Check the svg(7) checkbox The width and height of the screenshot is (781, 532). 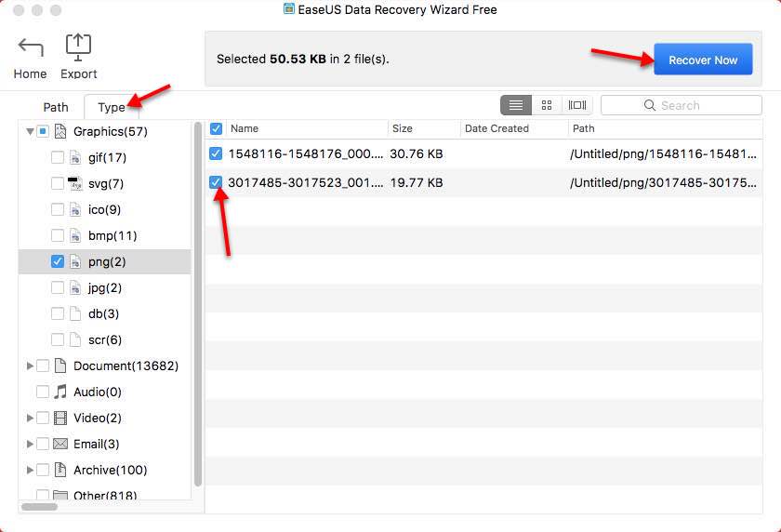click(58, 184)
